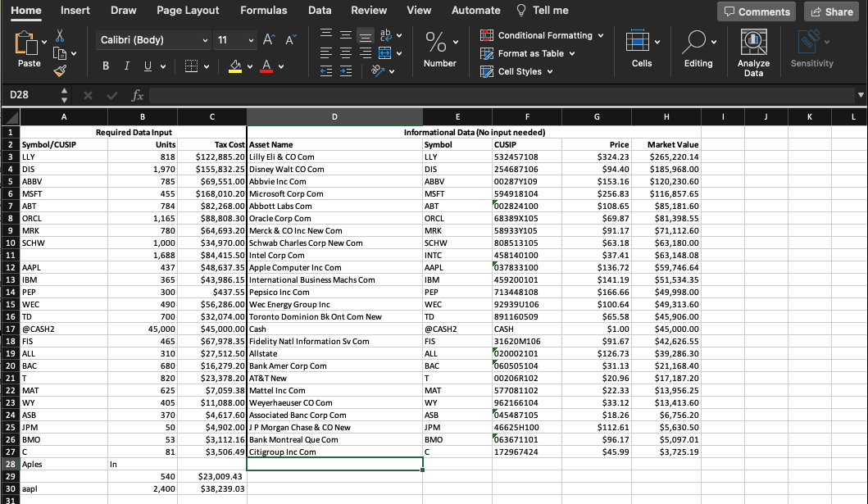Select all cells corner button
This screenshot has height=504, width=868.
tap(11, 116)
